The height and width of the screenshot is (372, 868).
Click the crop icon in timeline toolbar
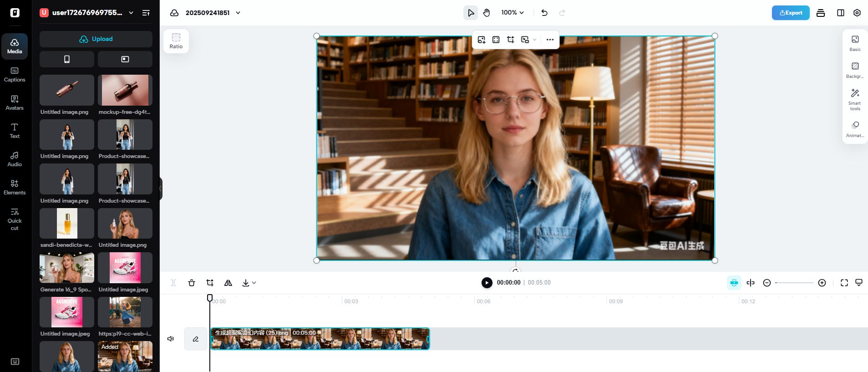tap(210, 283)
